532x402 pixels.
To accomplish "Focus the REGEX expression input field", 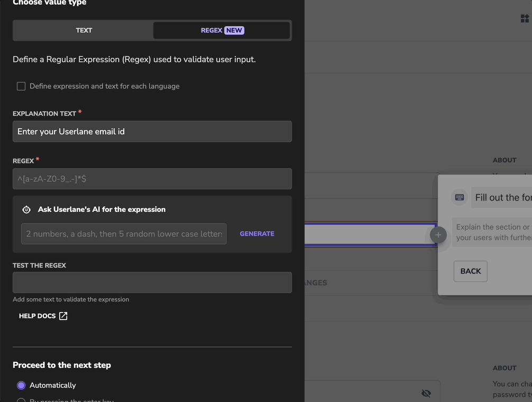I will click(x=152, y=179).
